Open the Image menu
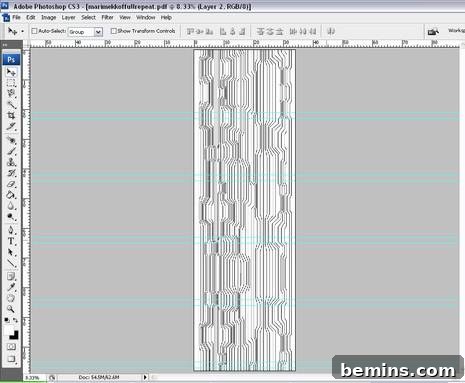The height and width of the screenshot is (383, 465). tap(48, 17)
